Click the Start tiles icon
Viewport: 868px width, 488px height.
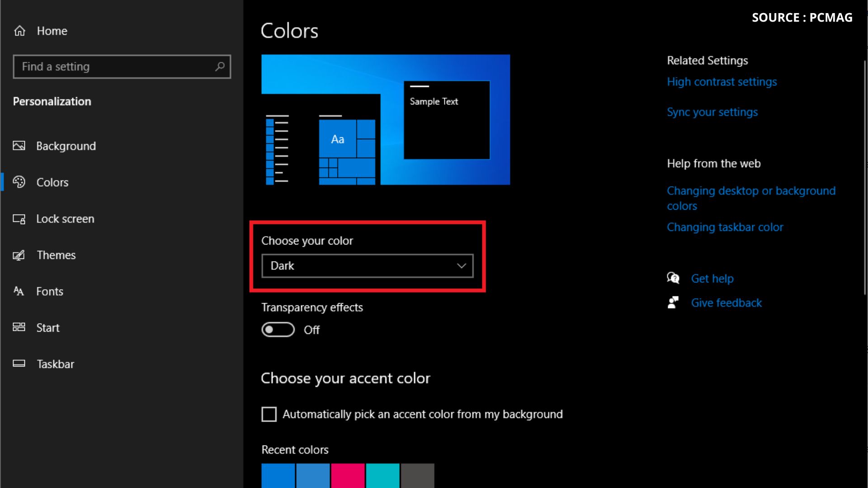point(19,327)
